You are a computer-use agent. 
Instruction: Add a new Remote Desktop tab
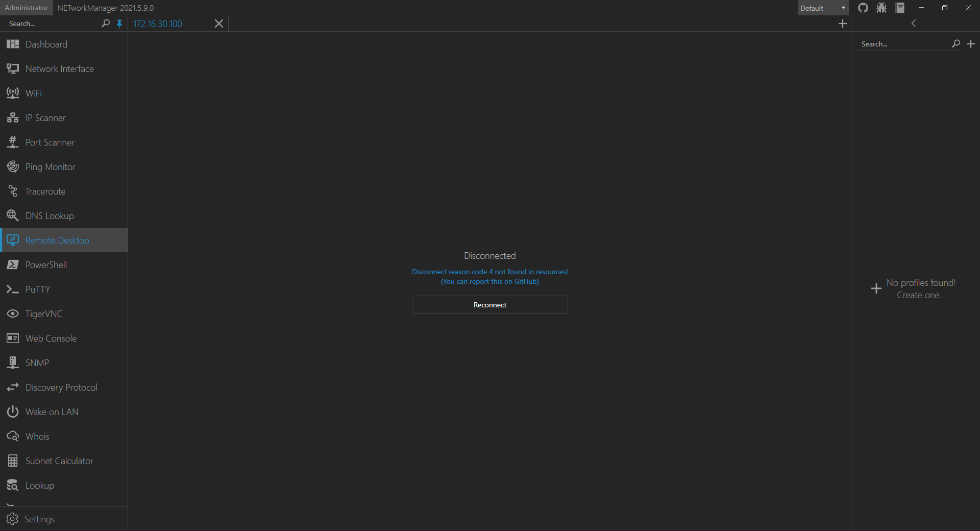843,23
